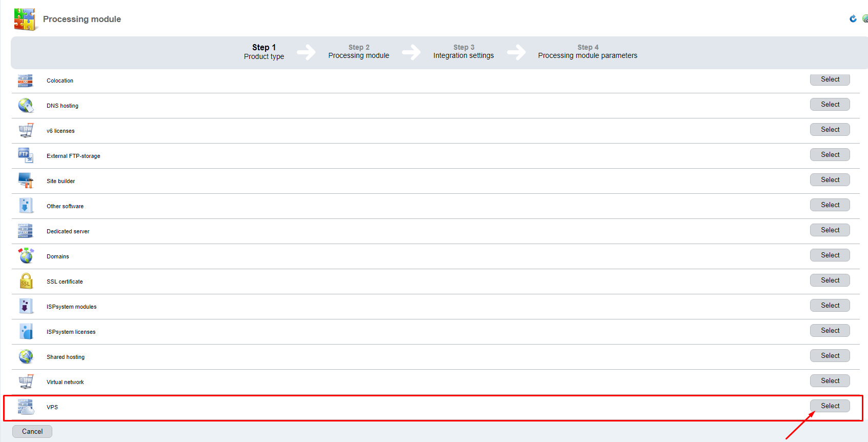Click the SSL certificate padlock icon
Screen dimensions: 868x442
click(26, 281)
